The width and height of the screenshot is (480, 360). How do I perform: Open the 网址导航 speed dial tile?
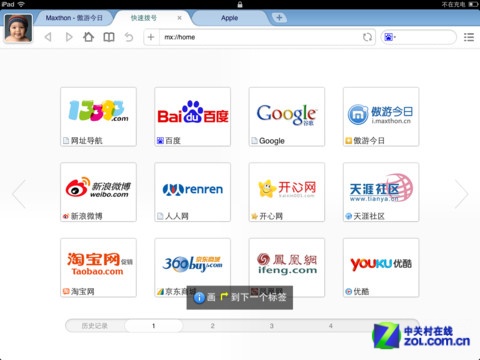(98, 117)
